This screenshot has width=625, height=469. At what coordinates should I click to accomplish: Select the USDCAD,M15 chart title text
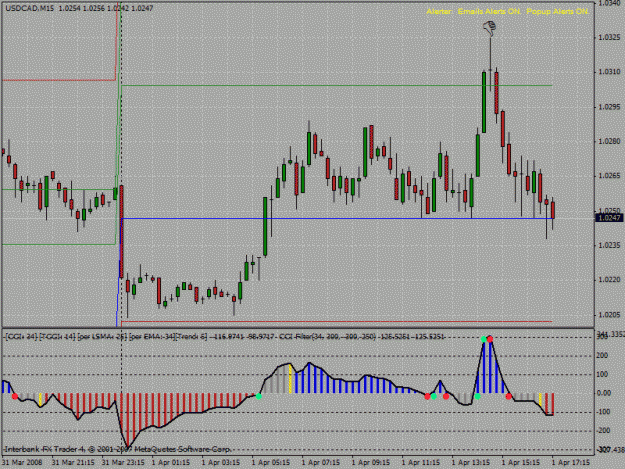point(29,8)
